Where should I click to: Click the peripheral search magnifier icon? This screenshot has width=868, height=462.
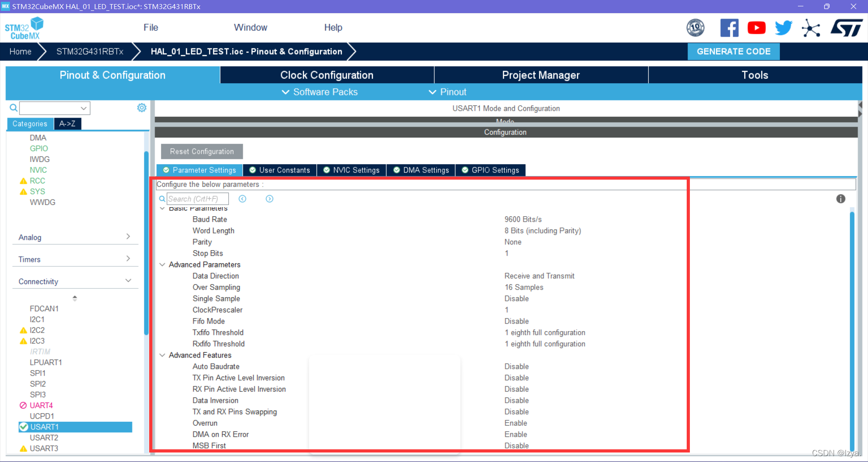click(14, 108)
